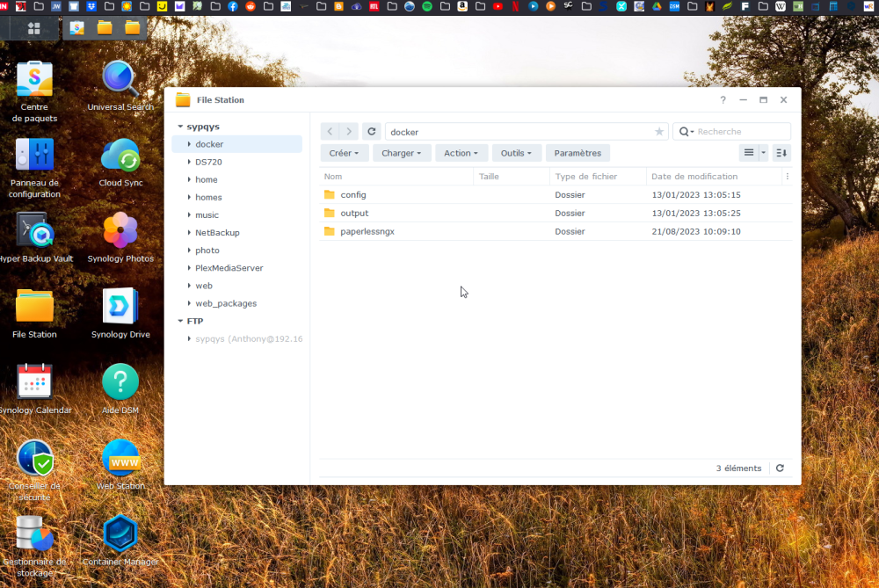
Task: Open Cloud Sync desktop icon
Action: (x=120, y=156)
